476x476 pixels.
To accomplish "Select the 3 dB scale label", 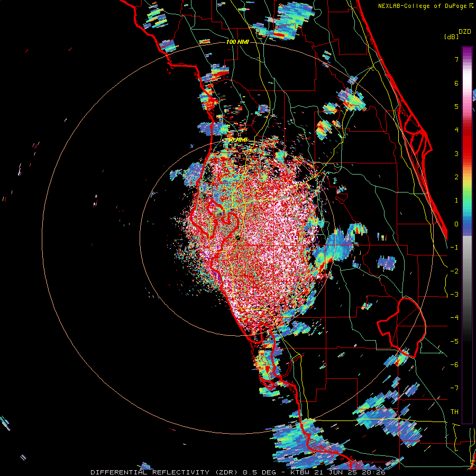I will 456,153.
